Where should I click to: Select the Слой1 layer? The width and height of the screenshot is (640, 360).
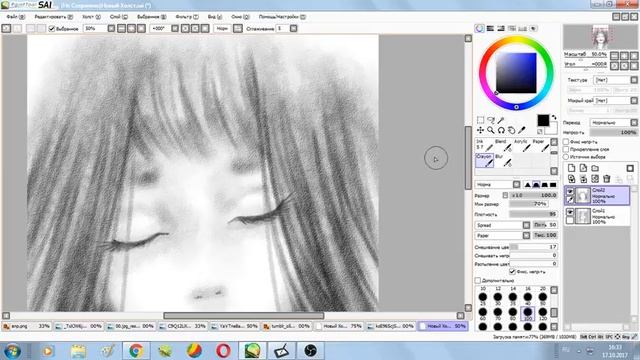597,216
